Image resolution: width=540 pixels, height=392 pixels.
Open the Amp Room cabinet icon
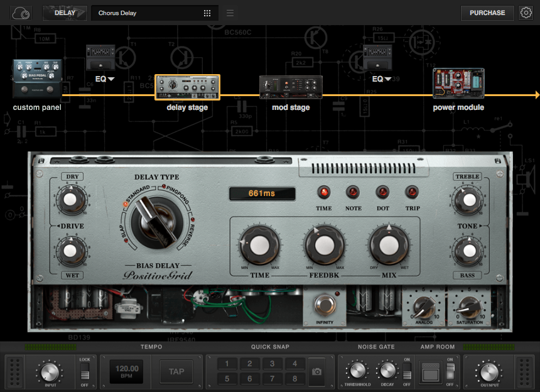431,373
